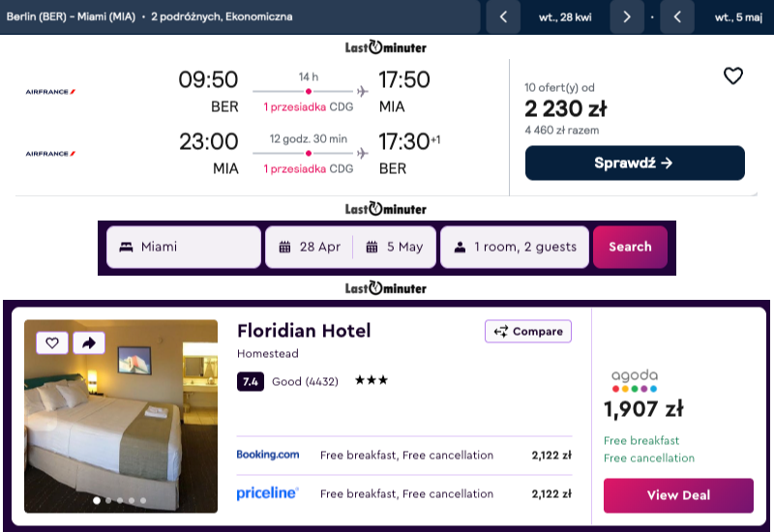The width and height of the screenshot is (774, 532).
Task: Open the 5 May check-out date picker
Action: point(395,247)
